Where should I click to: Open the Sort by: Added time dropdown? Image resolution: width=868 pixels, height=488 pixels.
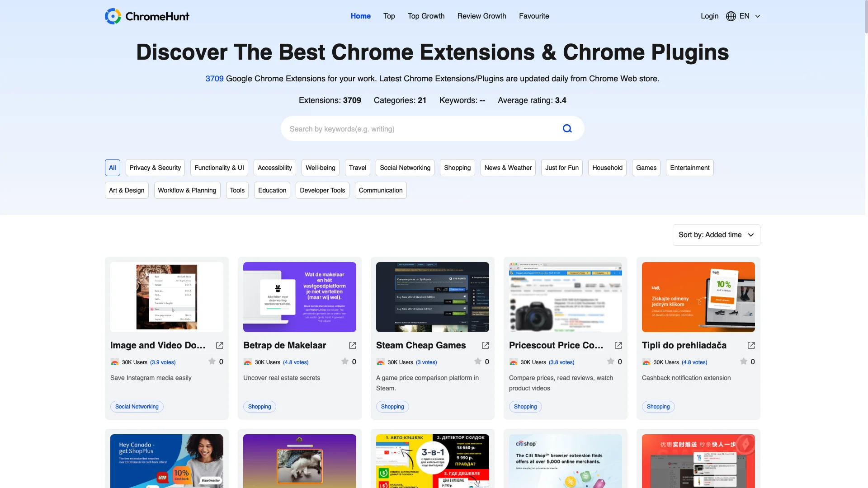(716, 235)
